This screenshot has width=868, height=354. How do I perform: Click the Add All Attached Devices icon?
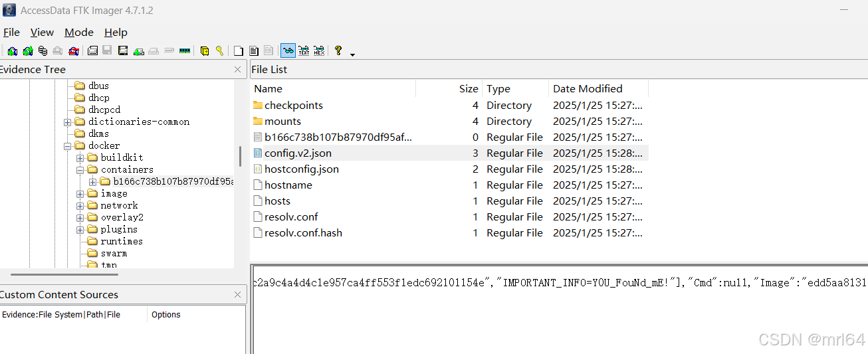pyautogui.click(x=27, y=50)
